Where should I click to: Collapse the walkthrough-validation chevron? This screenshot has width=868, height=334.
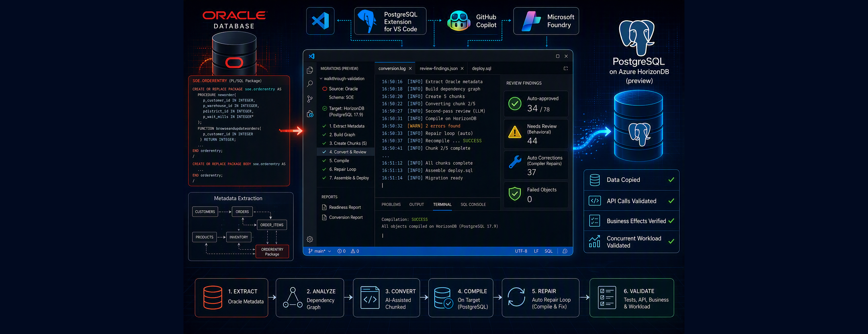coord(321,79)
